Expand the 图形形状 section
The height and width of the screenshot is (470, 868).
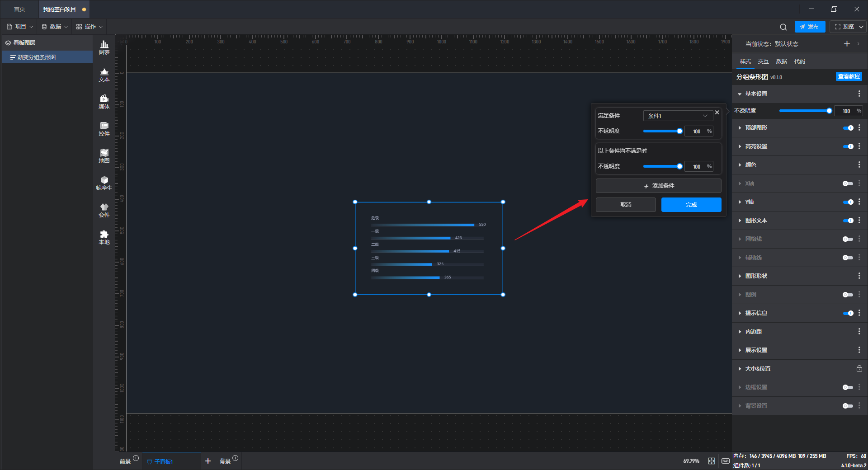(740, 276)
